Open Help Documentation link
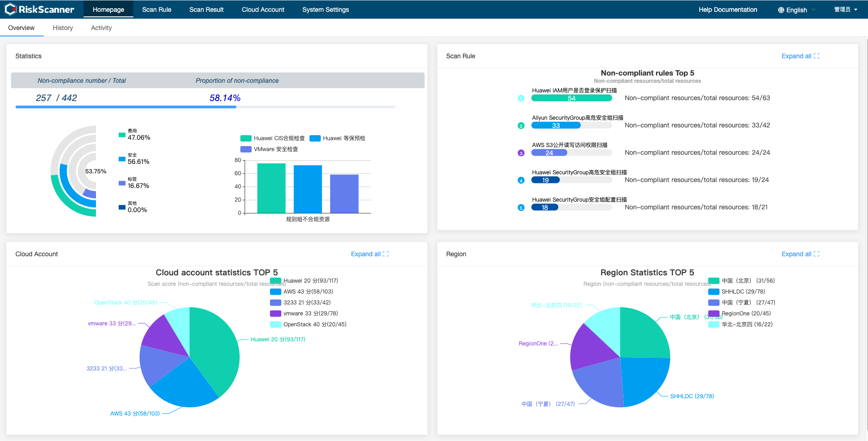868x441 pixels. [x=728, y=10]
